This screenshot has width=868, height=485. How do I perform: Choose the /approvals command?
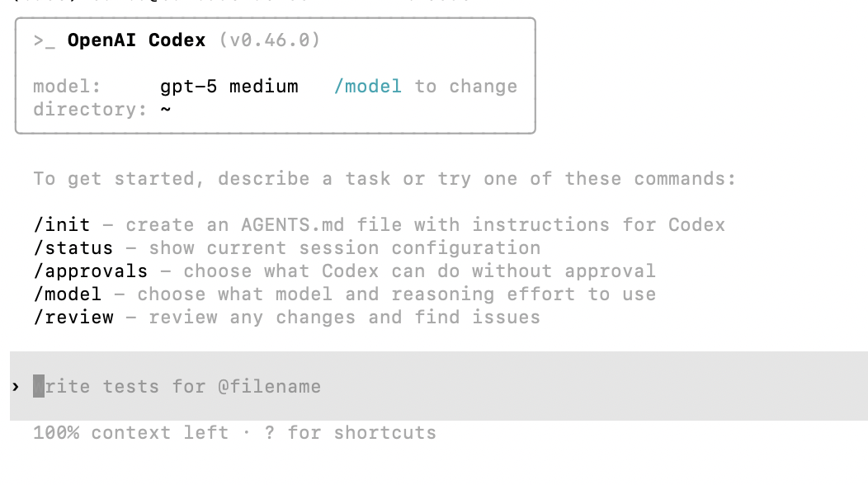(91, 271)
